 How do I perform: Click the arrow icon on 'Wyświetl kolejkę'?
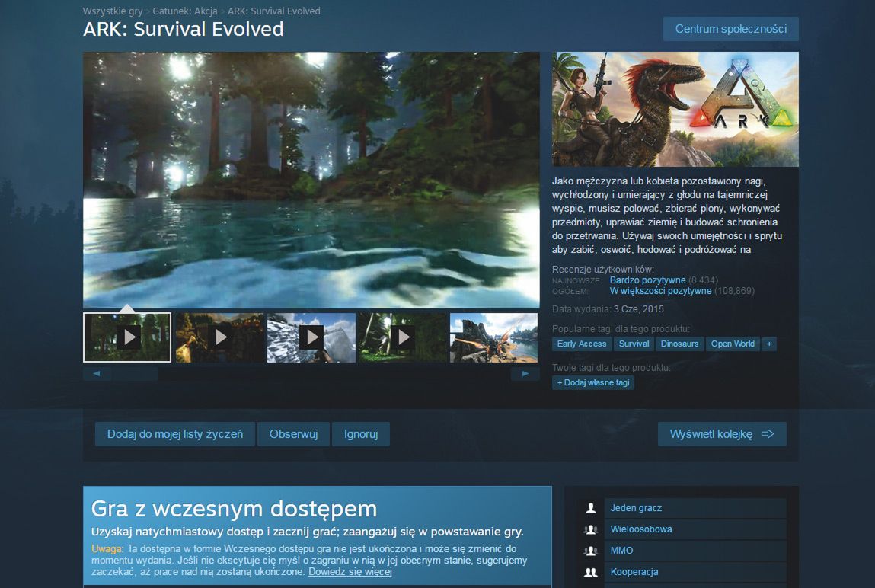coord(768,434)
